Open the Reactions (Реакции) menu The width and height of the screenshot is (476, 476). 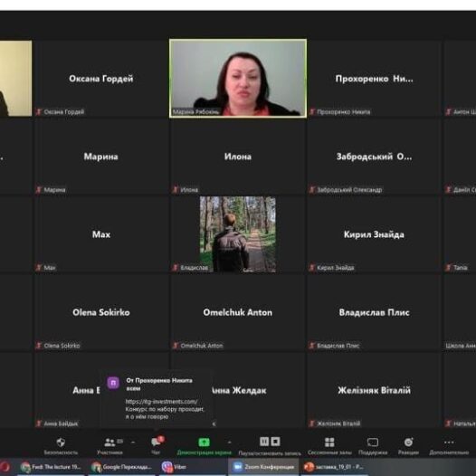click(x=409, y=445)
